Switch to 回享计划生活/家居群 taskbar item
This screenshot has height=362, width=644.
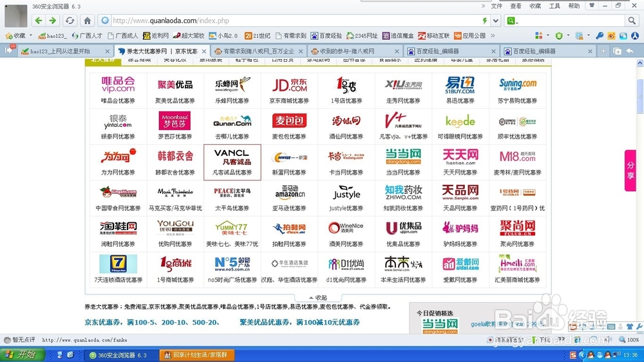196,355
